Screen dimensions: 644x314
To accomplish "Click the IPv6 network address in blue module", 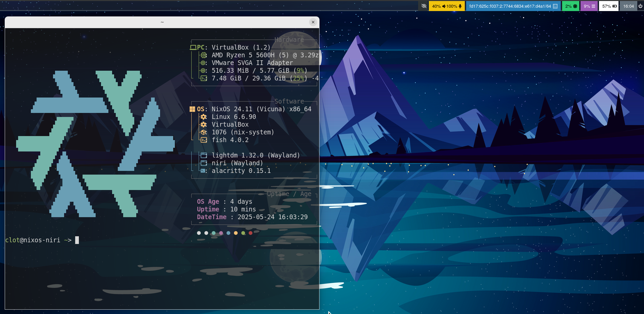I will click(x=510, y=6).
